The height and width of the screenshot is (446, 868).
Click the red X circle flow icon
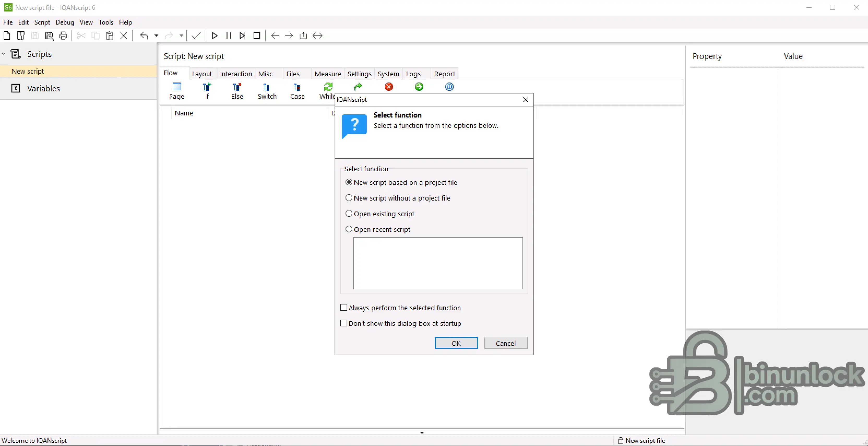tap(389, 87)
